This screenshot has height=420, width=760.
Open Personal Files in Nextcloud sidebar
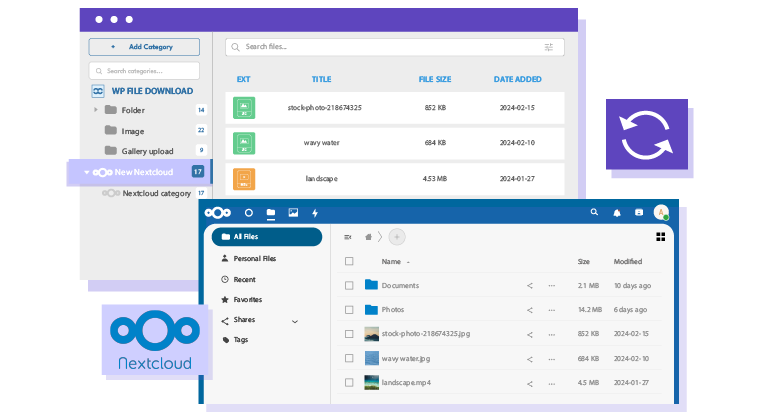(255, 259)
